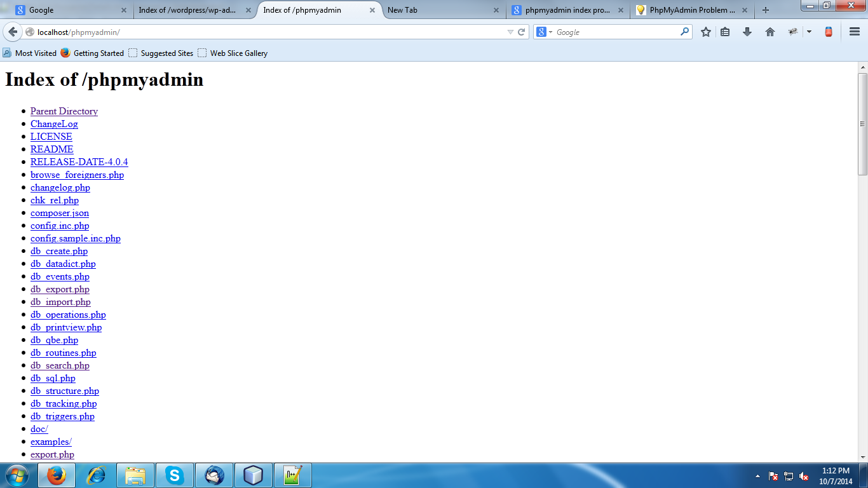Open the doc/ directory link
This screenshot has height=488, width=868.
(x=39, y=429)
